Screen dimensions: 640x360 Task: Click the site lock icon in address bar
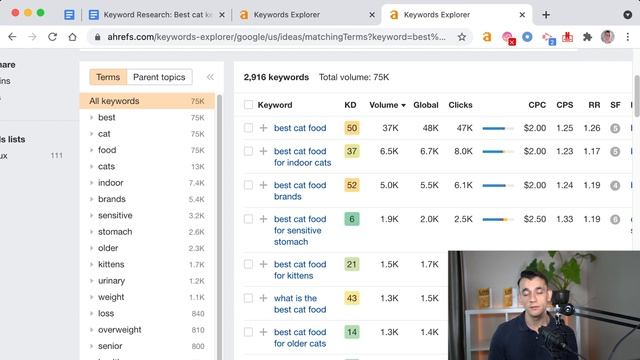[97, 37]
